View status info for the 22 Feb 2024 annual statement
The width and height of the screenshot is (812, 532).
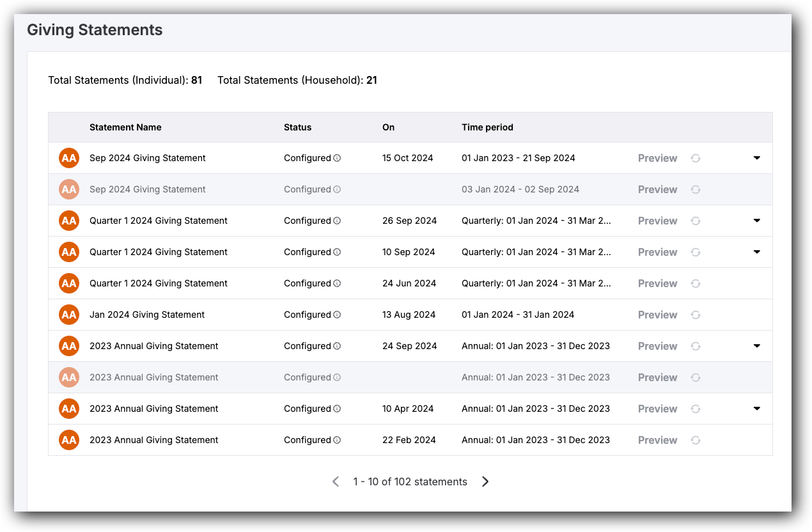tap(337, 440)
